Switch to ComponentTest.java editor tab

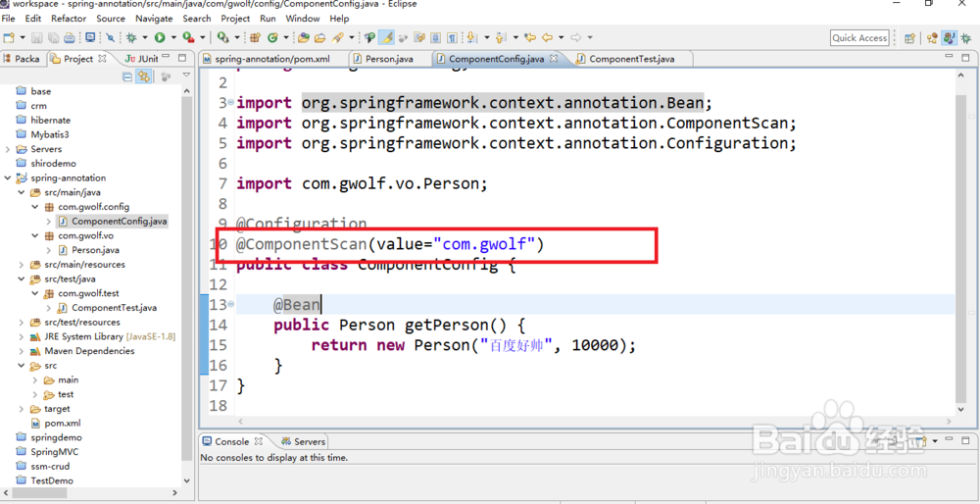pyautogui.click(x=631, y=59)
